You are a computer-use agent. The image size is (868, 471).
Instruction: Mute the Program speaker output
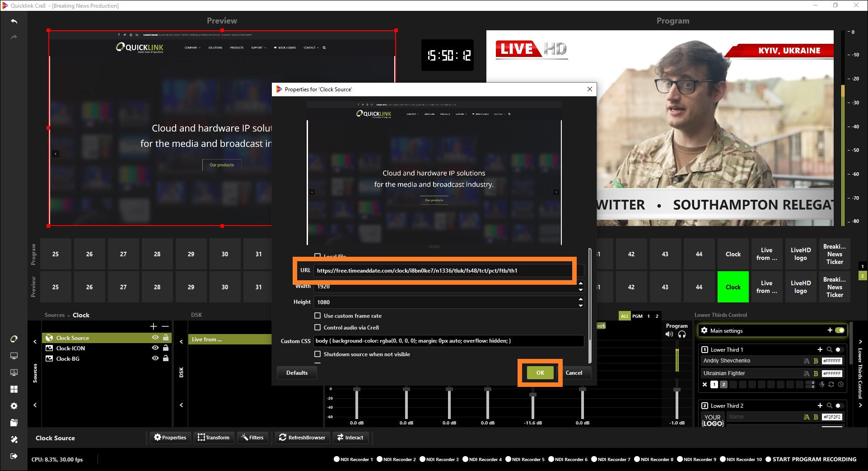pos(669,334)
